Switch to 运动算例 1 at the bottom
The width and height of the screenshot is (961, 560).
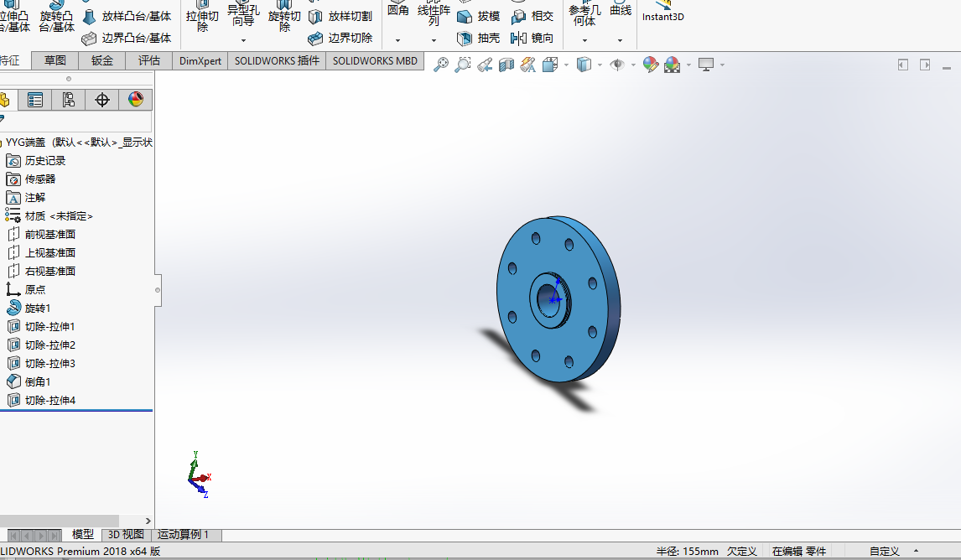(x=180, y=534)
